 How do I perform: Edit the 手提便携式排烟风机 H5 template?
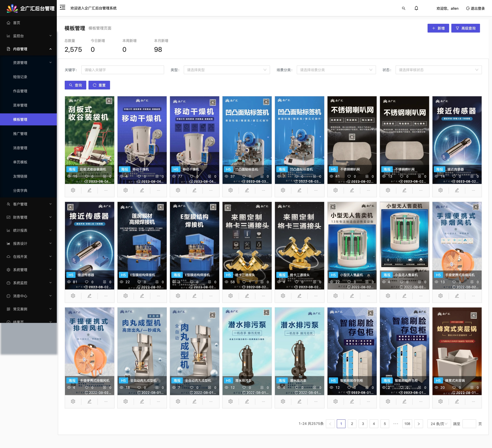457,296
